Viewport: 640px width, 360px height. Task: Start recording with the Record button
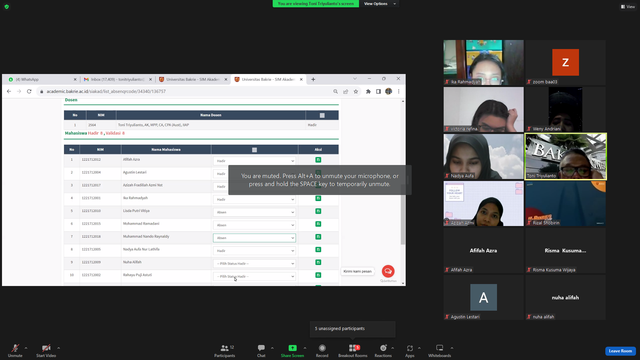tap(322, 350)
